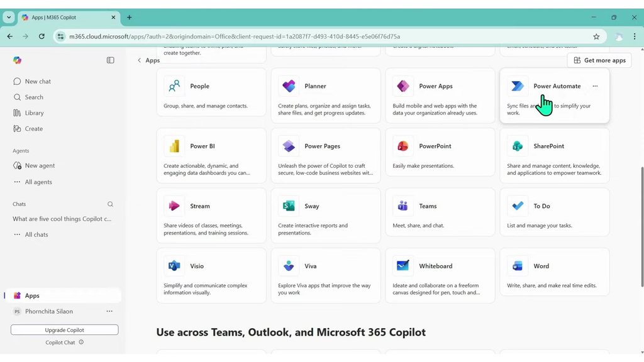644x362 pixels.
Task: Click 'Meet, share, and chat.' description
Action: 418,226
